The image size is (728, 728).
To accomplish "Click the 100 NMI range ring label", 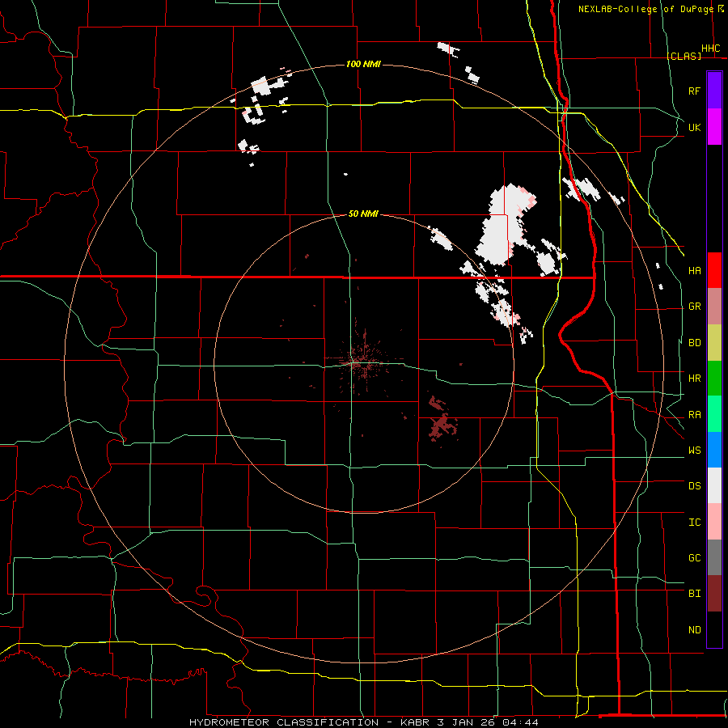I will coord(363,64).
